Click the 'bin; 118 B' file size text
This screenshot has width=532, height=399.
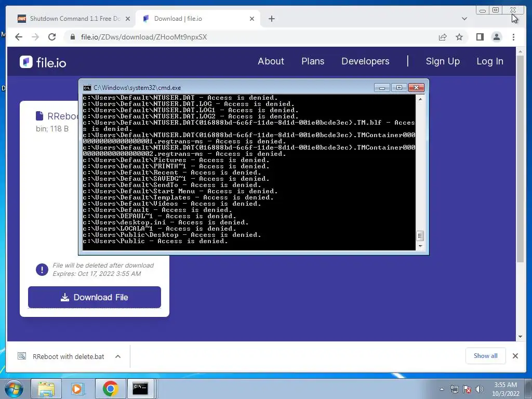tap(52, 129)
